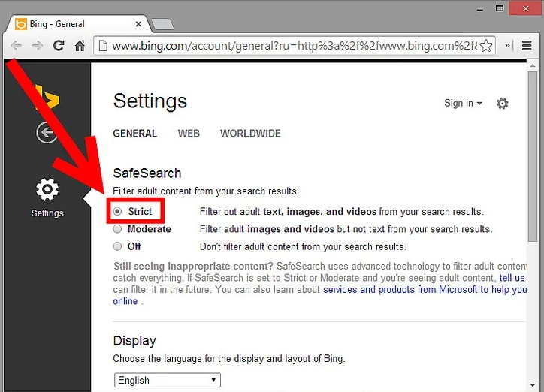The height and width of the screenshot is (392, 544).
Task: Click the 'online' link
Action: pyautogui.click(x=125, y=301)
